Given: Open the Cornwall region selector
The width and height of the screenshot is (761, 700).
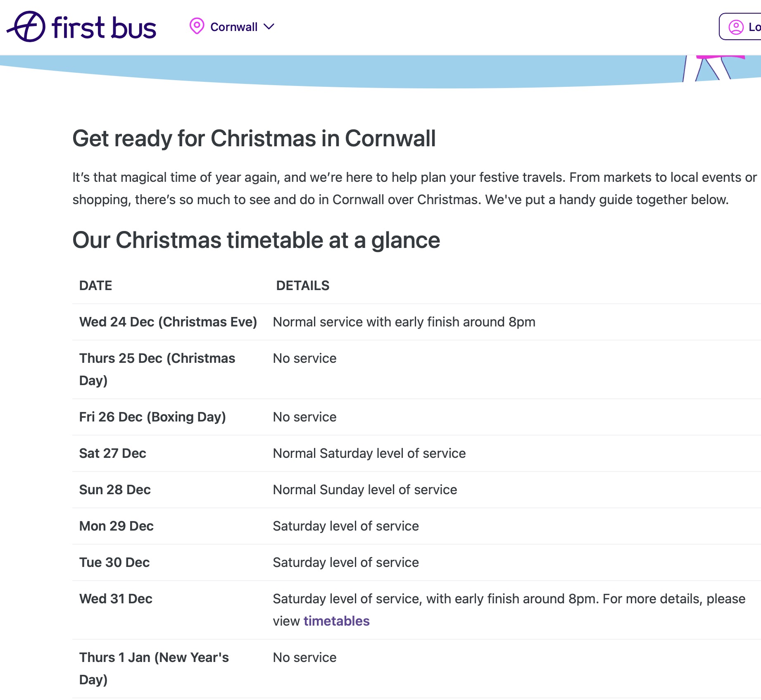Looking at the screenshot, I should [234, 27].
